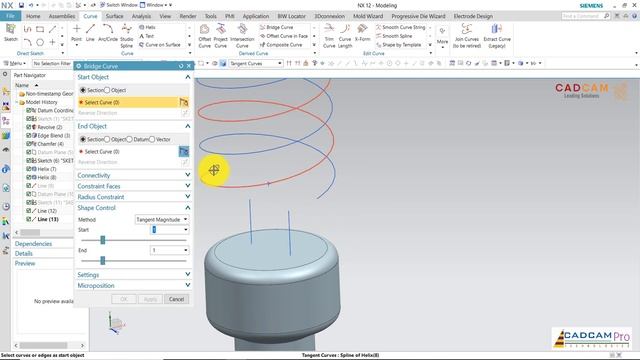Image resolution: width=640 pixels, height=360 pixels.
Task: Click the More button in ribbon
Action: tap(442, 36)
